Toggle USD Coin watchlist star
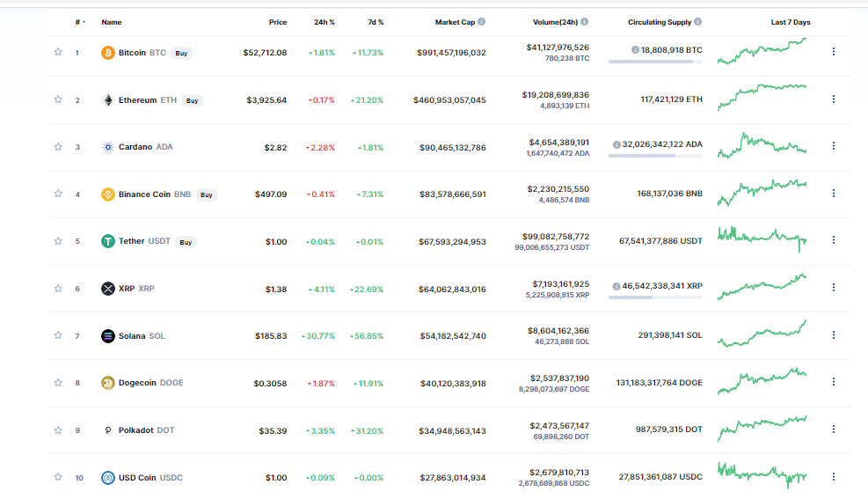 coord(58,477)
